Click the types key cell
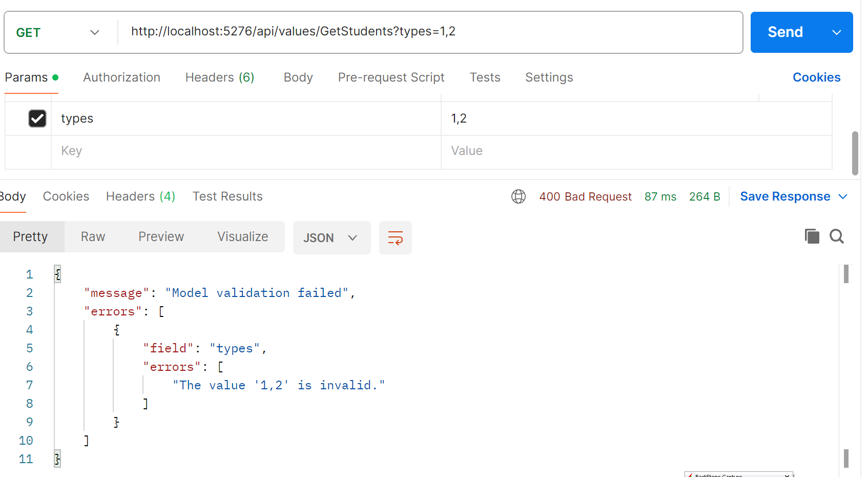The height and width of the screenshot is (477, 868). 246,118
